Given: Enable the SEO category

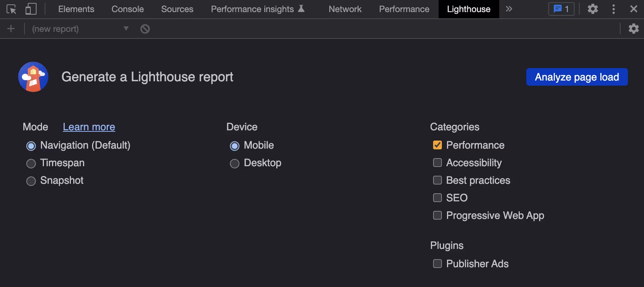Looking at the screenshot, I should tap(437, 198).
